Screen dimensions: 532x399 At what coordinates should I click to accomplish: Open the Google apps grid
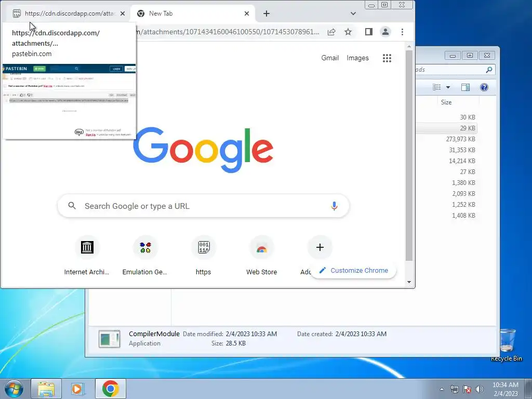[x=387, y=58]
